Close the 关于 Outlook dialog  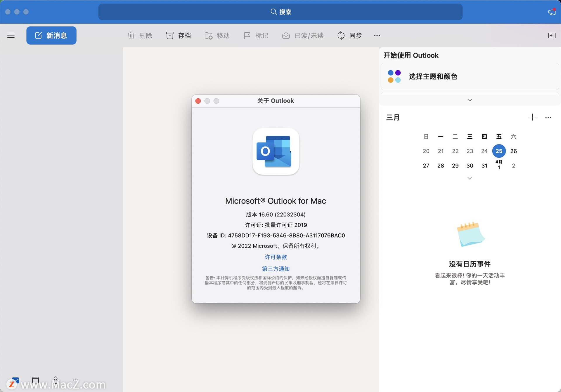pyautogui.click(x=198, y=101)
